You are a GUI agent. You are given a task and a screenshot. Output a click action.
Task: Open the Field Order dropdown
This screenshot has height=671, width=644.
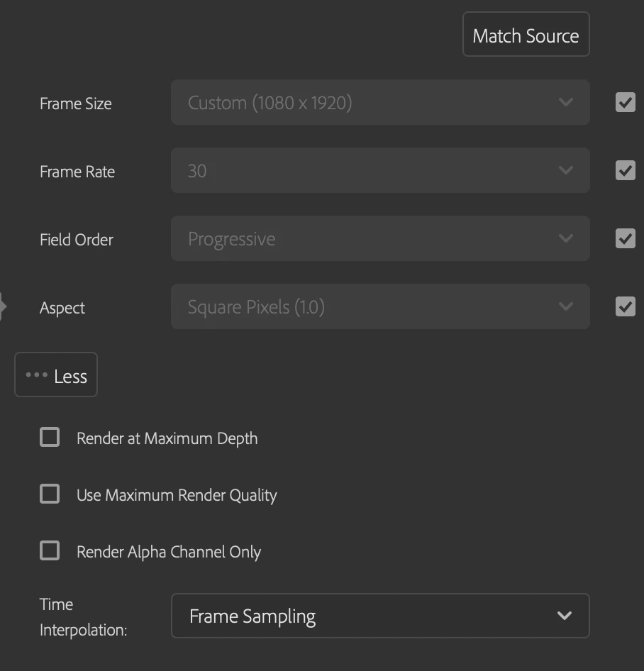coord(379,239)
